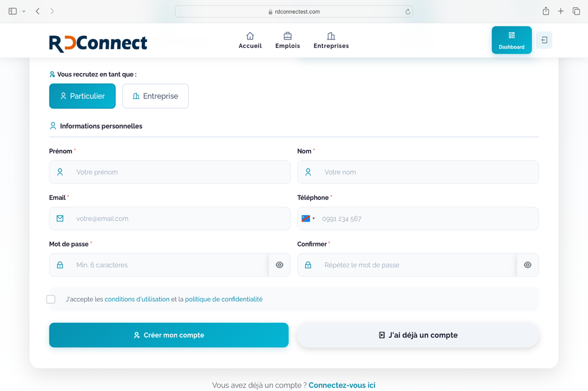This screenshot has width=588, height=391.
Task: Check the accept conditions d'utilisation checkbox
Action: click(x=51, y=299)
